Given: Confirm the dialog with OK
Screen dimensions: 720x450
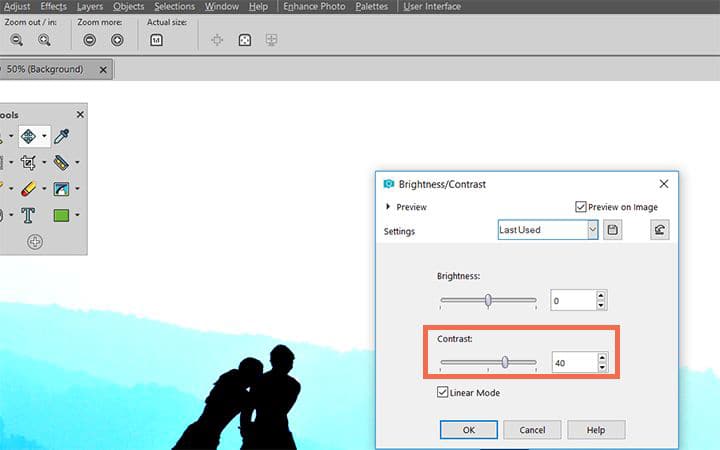Looking at the screenshot, I should 469,429.
